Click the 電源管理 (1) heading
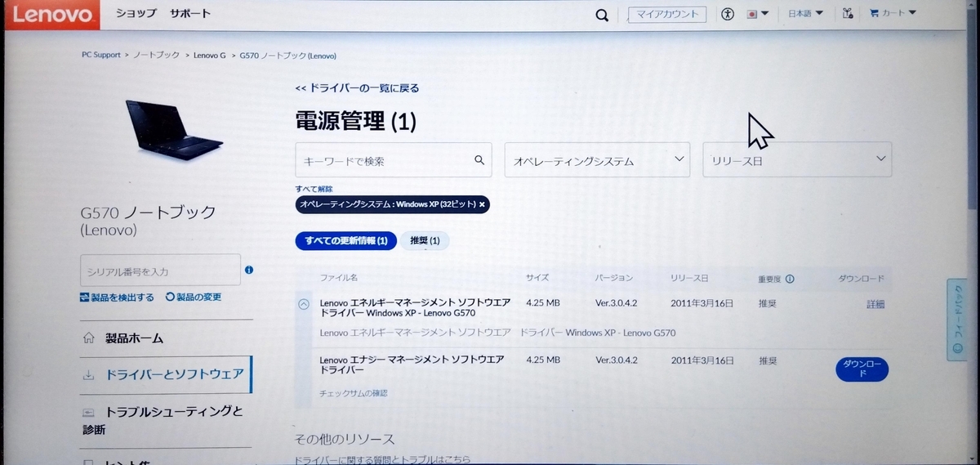The width and height of the screenshot is (980, 465). point(356,121)
